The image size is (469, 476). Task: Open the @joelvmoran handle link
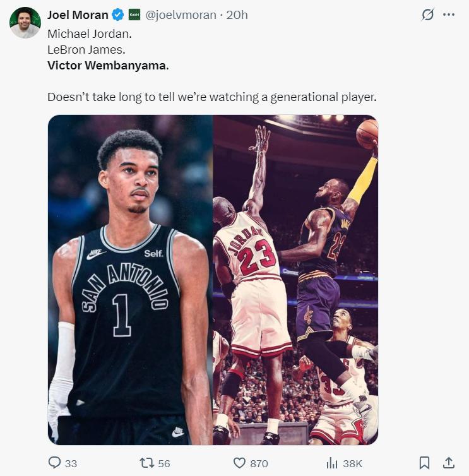181,15
